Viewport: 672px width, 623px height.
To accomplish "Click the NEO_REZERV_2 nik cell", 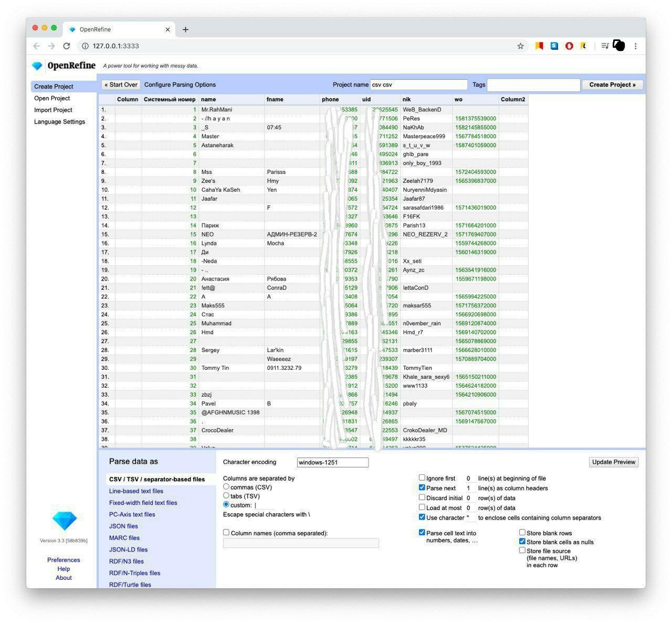I will (426, 234).
